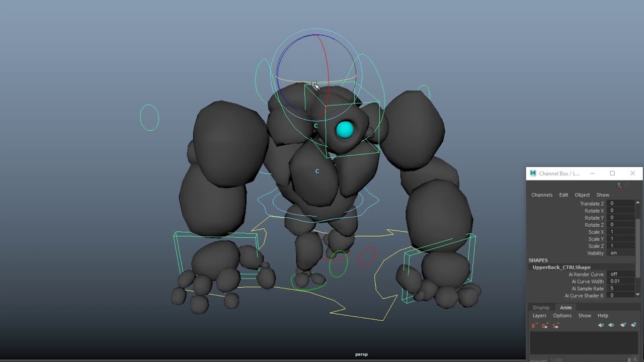The image size is (644, 362).
Task: Open the Help menu in Layer Editor
Action: [603, 315]
